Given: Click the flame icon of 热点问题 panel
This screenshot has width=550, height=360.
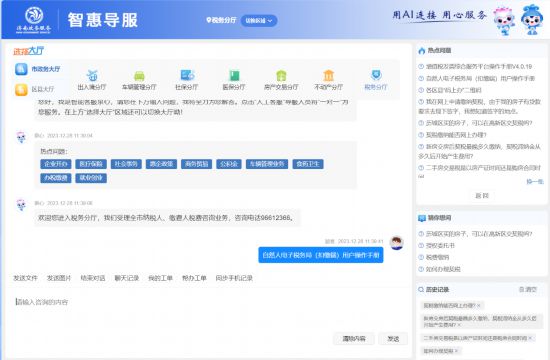Looking at the screenshot, I should point(422,51).
